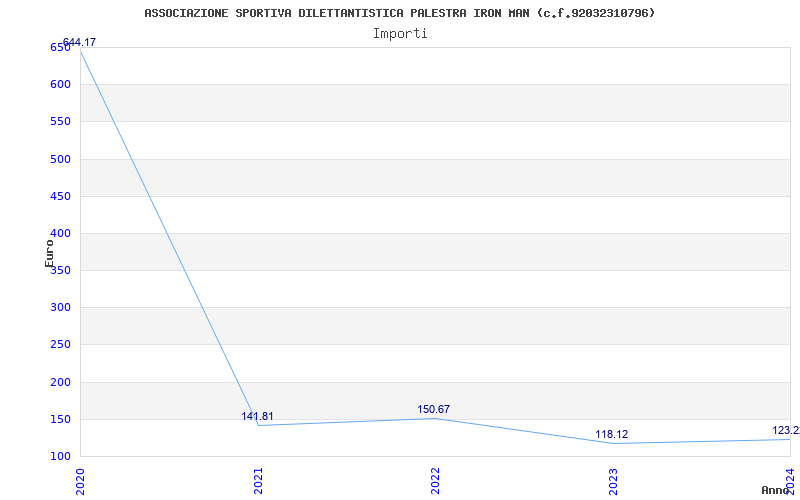Screen dimensions: 800x500
Task: Click the y-axis value 400
Action: point(60,234)
